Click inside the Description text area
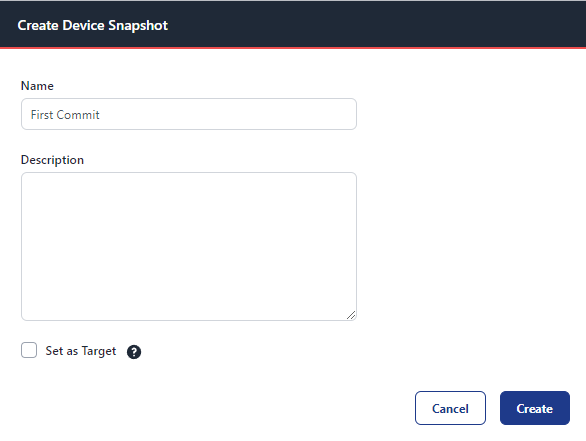Screen dimensions: 586x441 [189, 247]
